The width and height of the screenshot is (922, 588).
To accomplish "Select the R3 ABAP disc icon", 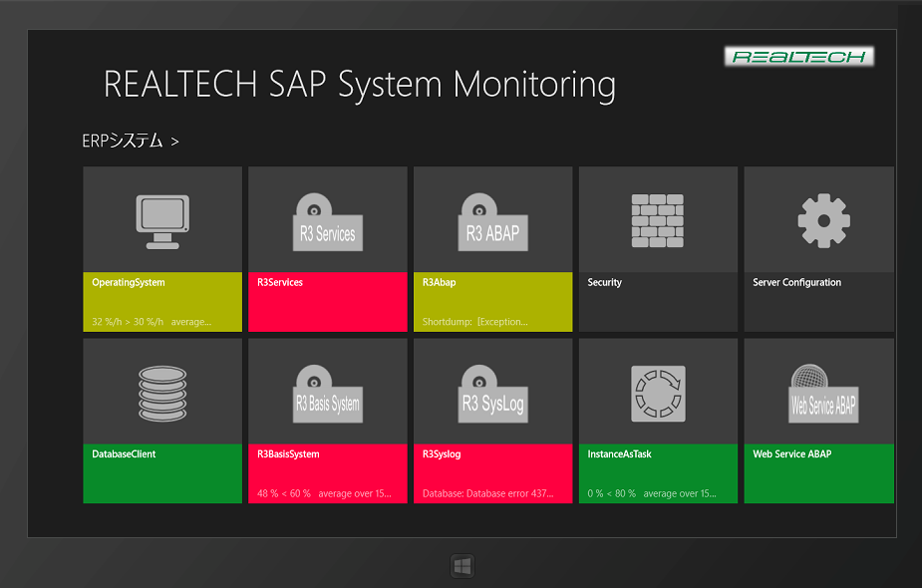I will [x=492, y=221].
